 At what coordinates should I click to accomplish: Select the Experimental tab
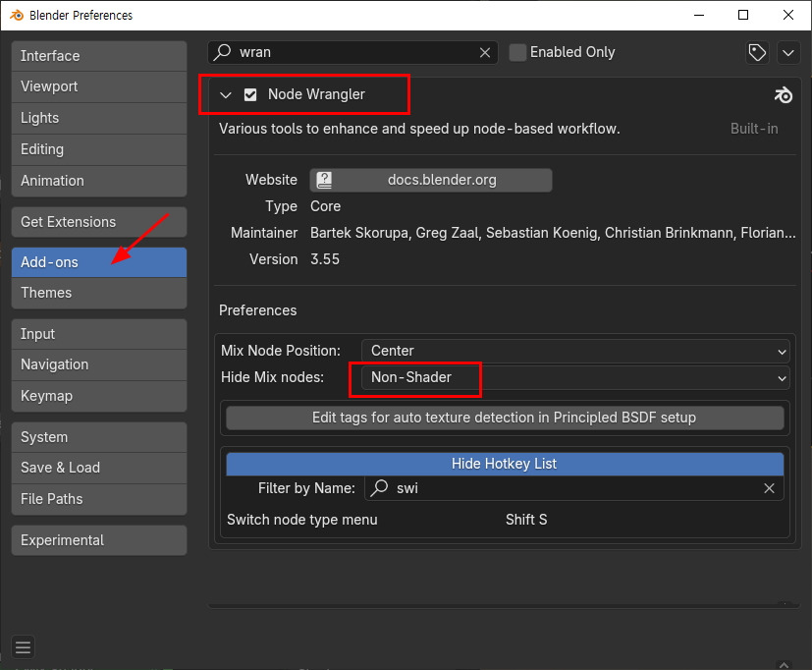[x=99, y=540]
